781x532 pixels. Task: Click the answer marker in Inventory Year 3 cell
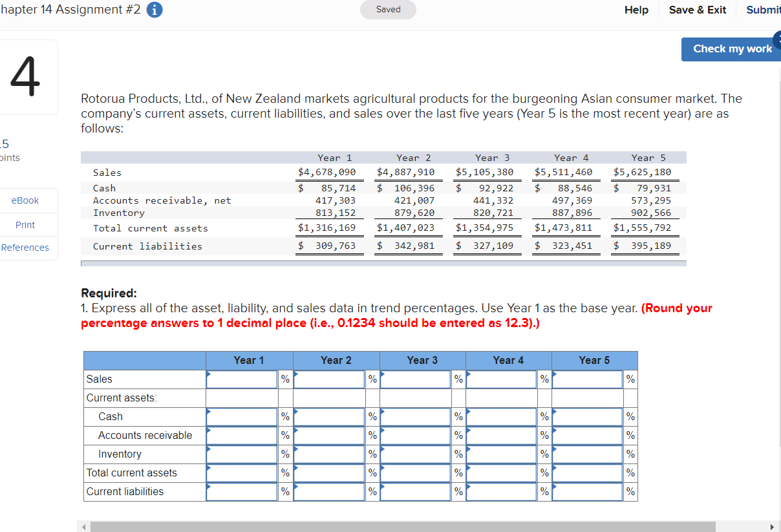[381, 449]
